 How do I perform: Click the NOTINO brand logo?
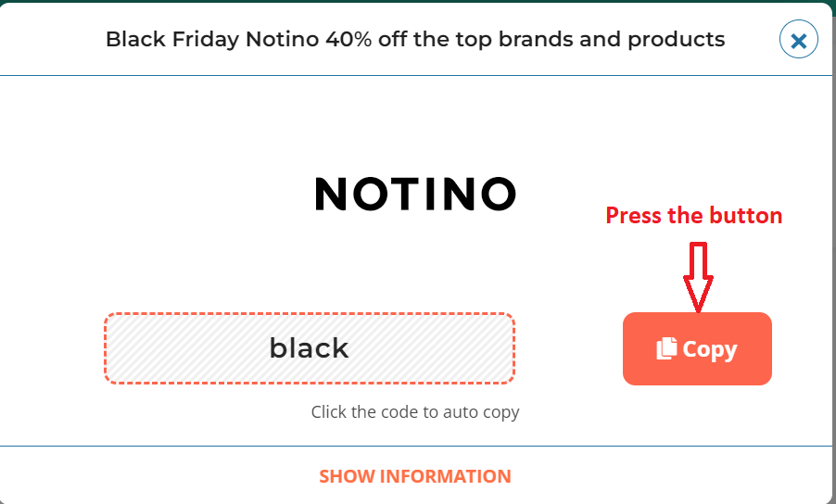pos(415,194)
